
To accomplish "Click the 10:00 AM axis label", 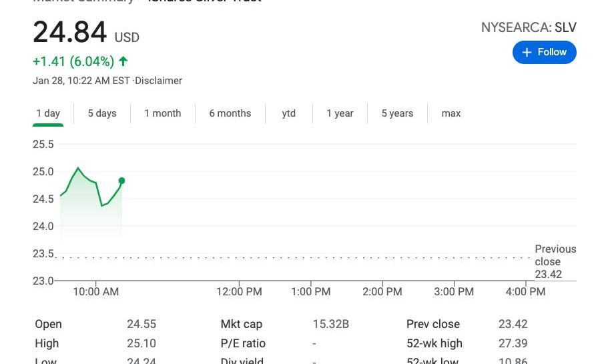I will (96, 291).
